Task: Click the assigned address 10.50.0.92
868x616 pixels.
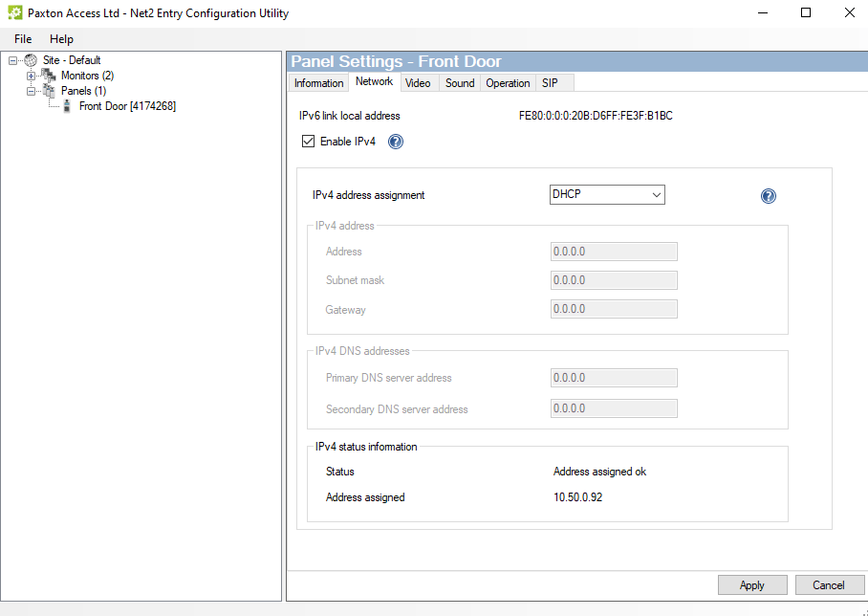Action: pyautogui.click(x=578, y=497)
